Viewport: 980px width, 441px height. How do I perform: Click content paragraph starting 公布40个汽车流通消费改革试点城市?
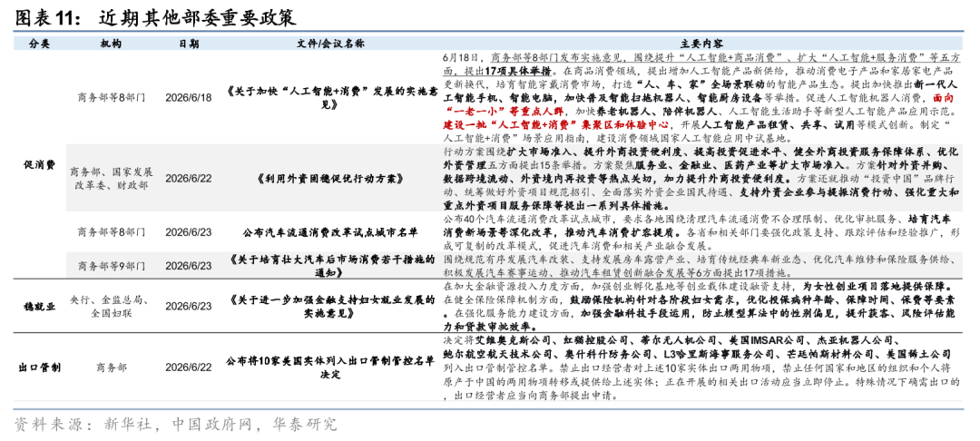coord(701,231)
